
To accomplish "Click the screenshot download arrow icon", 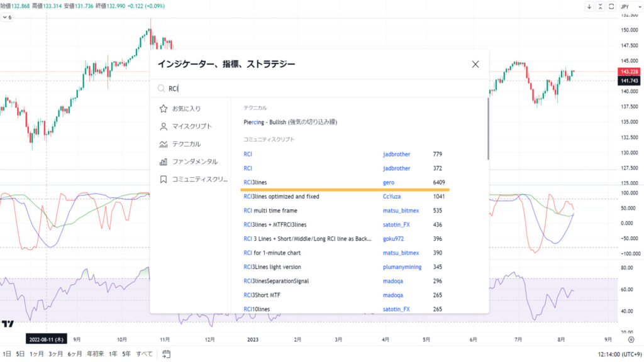I will [x=590, y=6].
